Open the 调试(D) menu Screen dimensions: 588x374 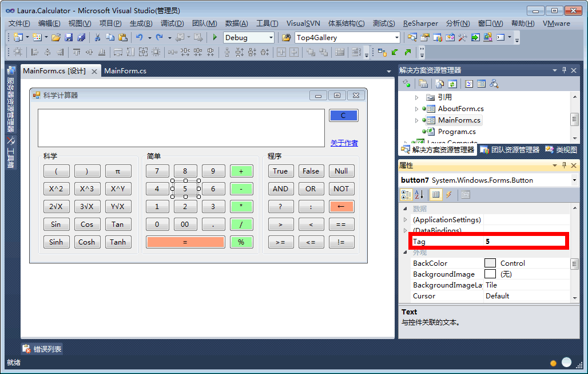[172, 23]
